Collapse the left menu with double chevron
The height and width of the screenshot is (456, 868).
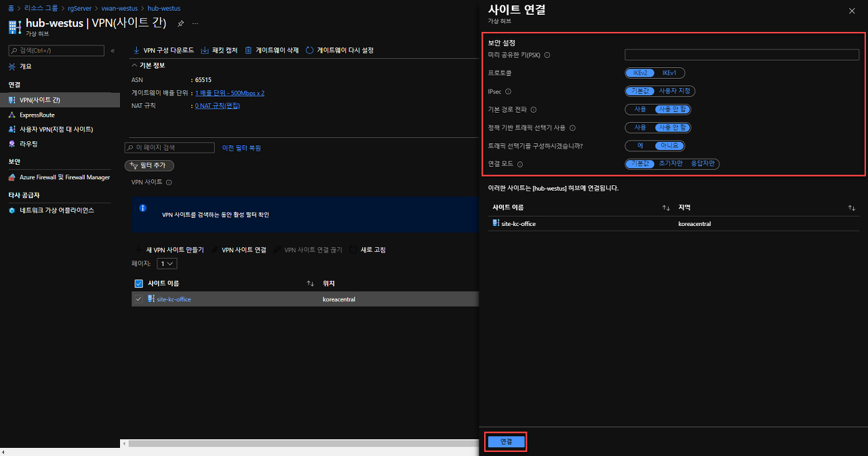(x=113, y=51)
